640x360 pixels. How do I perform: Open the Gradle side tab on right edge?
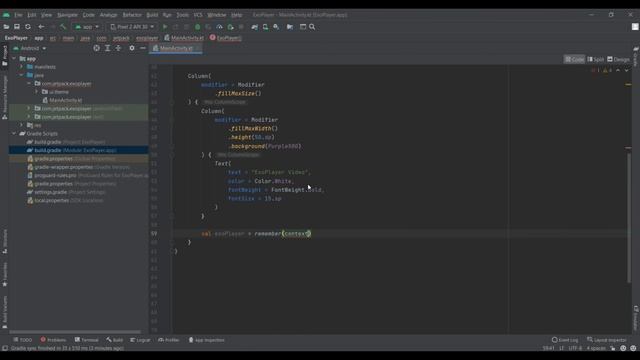[636, 56]
